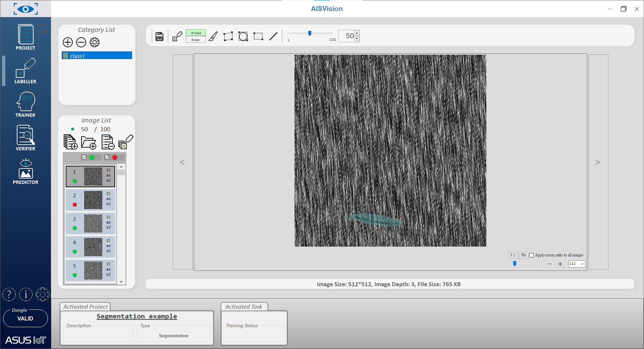
Task: Click the brush size slider handle
Action: (310, 33)
